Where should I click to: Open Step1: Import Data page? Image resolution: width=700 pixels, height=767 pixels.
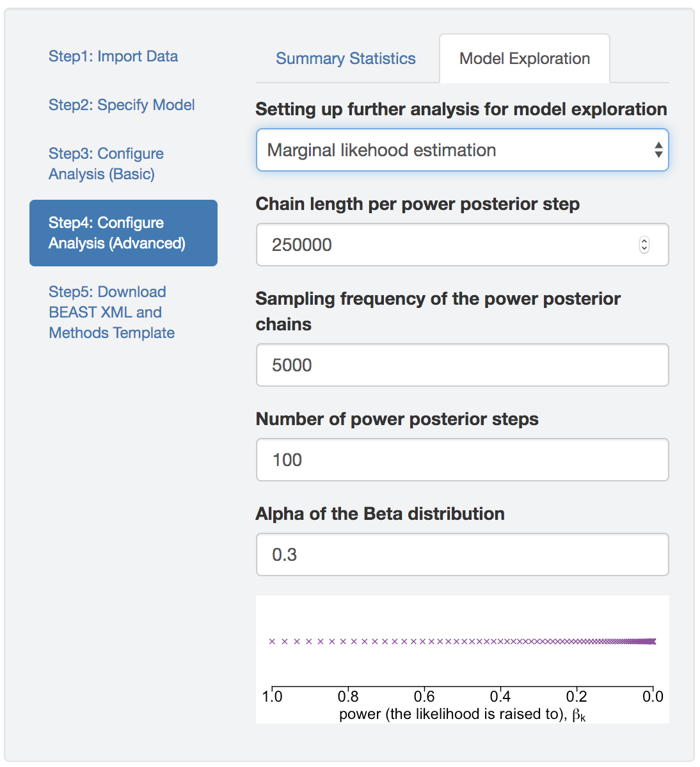coord(113,56)
